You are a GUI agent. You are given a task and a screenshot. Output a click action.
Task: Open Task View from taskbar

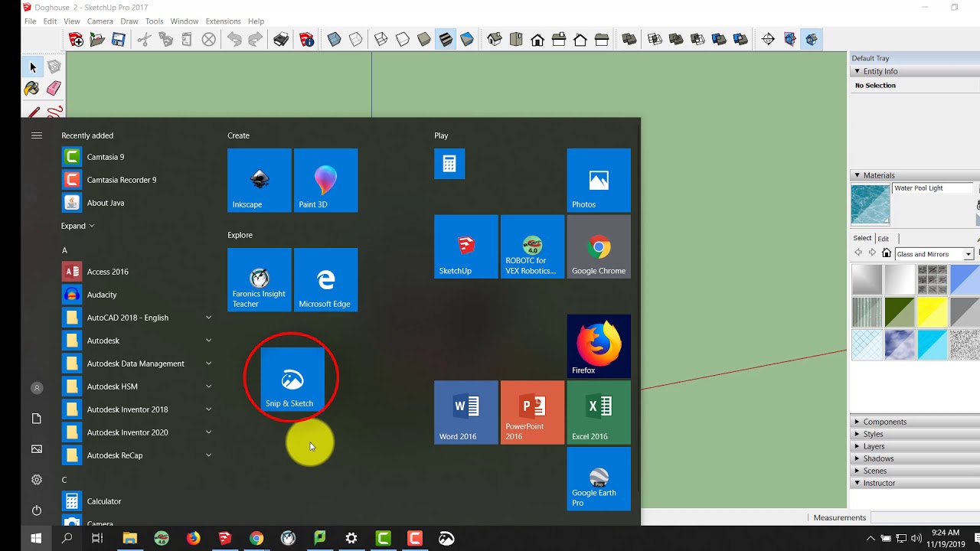point(97,539)
